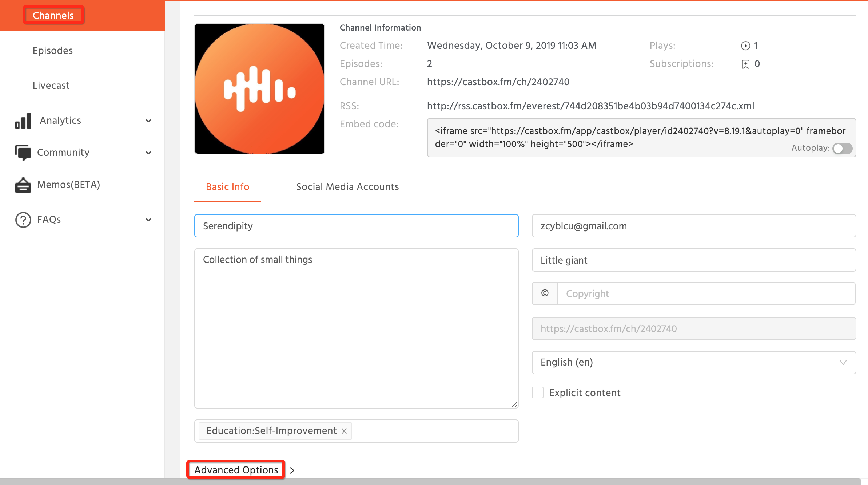This screenshot has height=485, width=868.
Task: Expand the Analytics sidebar section
Action: click(x=148, y=121)
